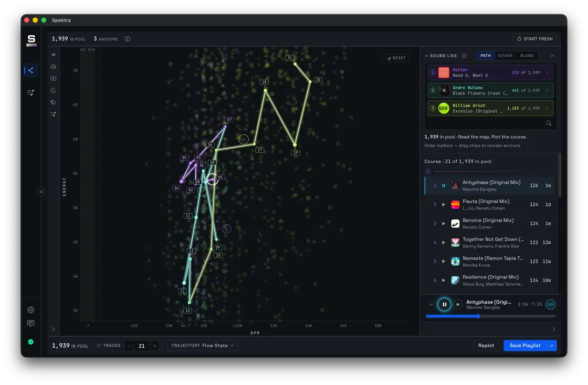Switch to the Path mode tab
Screen dimensions: 588x385
486,56
